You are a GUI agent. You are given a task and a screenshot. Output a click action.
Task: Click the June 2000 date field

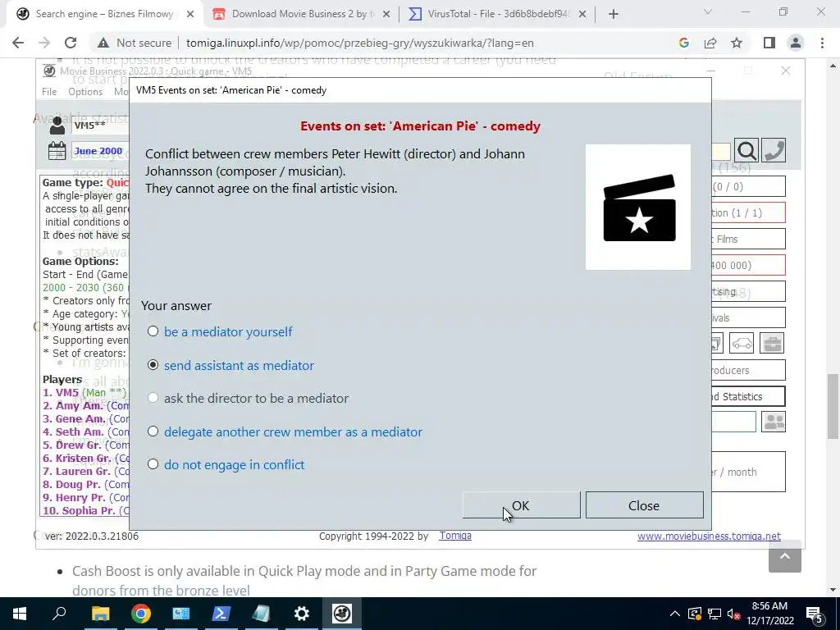pos(99,151)
